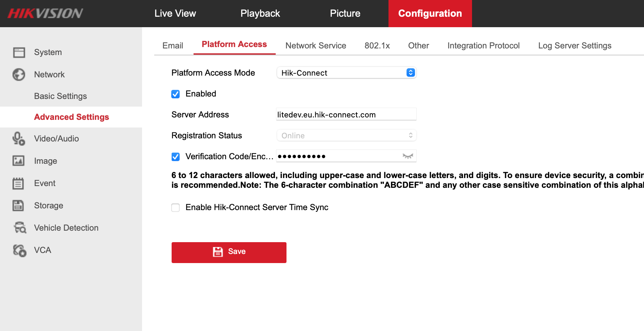Open the 802.1x tab
This screenshot has width=644, height=331.
coord(377,46)
